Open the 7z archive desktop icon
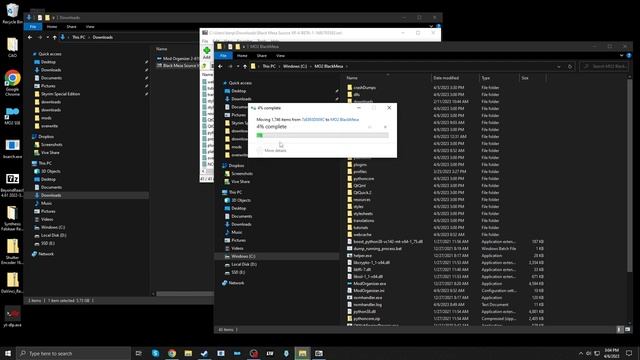 tap(12, 185)
